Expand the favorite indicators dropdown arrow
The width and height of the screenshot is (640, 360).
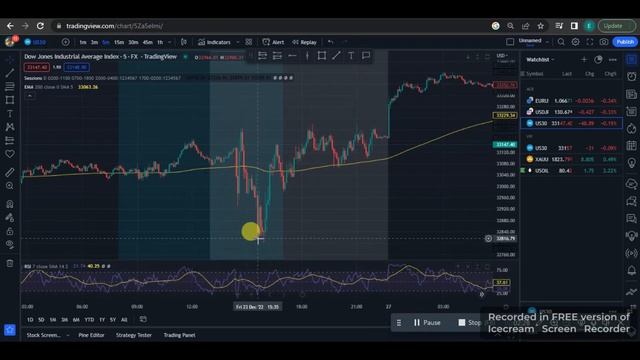(x=238, y=42)
